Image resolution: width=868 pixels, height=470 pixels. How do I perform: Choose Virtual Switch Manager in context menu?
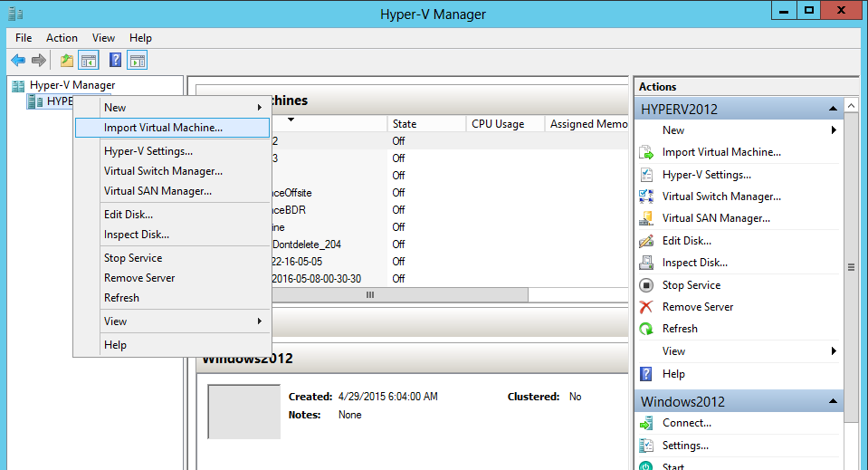(x=172, y=171)
